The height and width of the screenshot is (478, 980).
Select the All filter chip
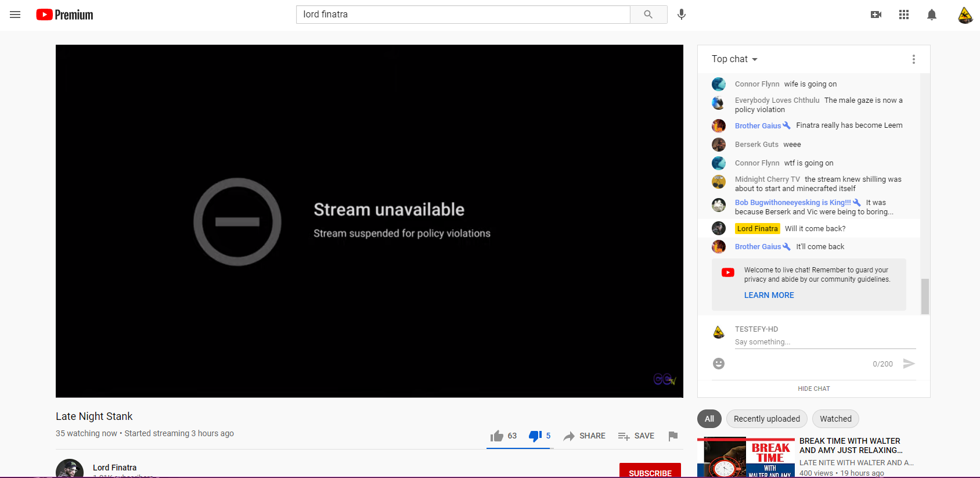coord(709,419)
